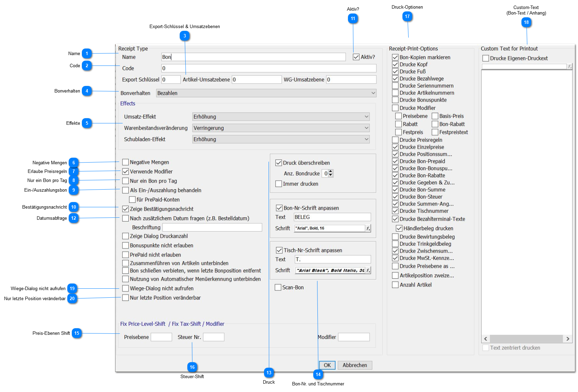Enable Nutzung von Automatischer Menüerkennung unterbinden
578x392 pixels.
126,279
